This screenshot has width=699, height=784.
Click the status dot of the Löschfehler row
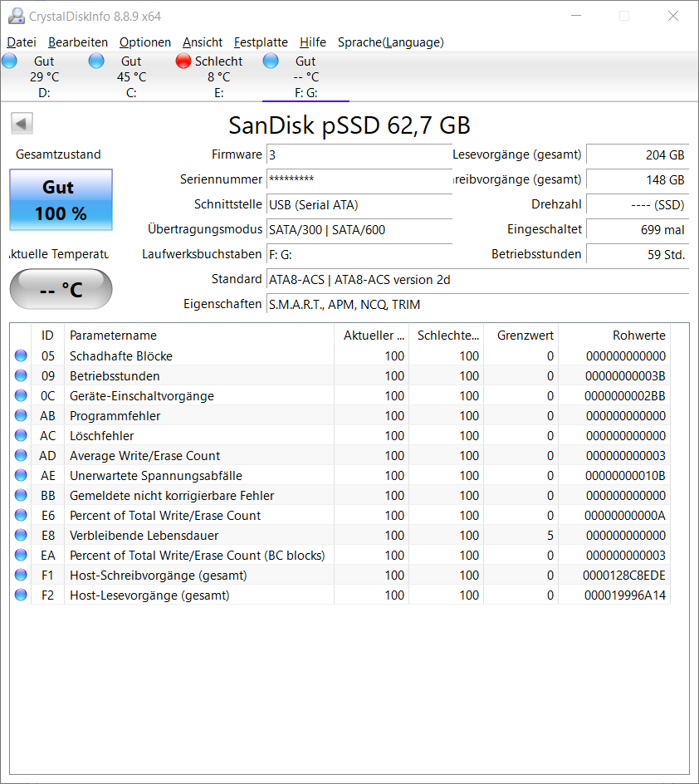[x=21, y=435]
